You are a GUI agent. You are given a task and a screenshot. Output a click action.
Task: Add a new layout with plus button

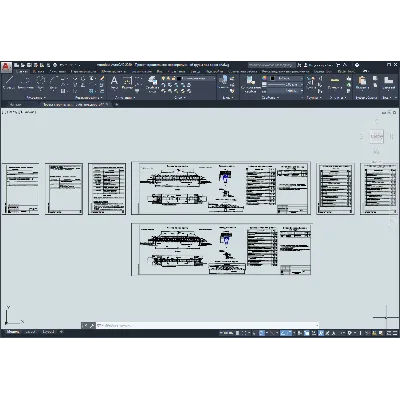click(61, 332)
